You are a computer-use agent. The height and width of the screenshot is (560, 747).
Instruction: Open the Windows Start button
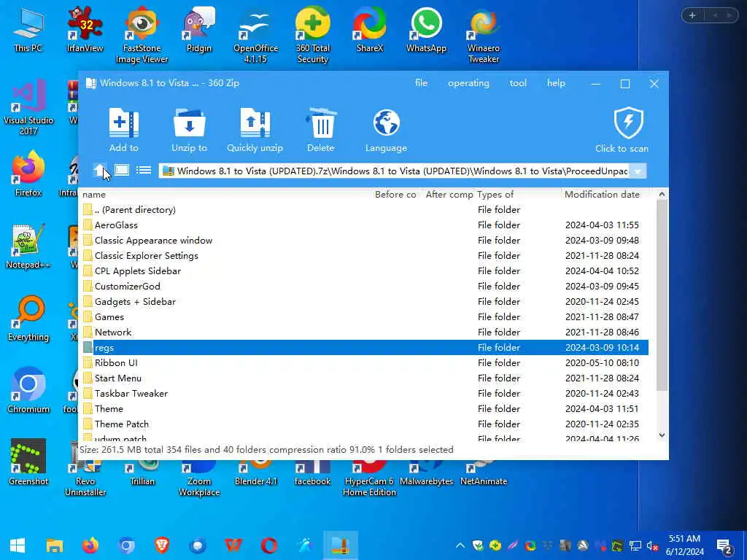(x=18, y=545)
